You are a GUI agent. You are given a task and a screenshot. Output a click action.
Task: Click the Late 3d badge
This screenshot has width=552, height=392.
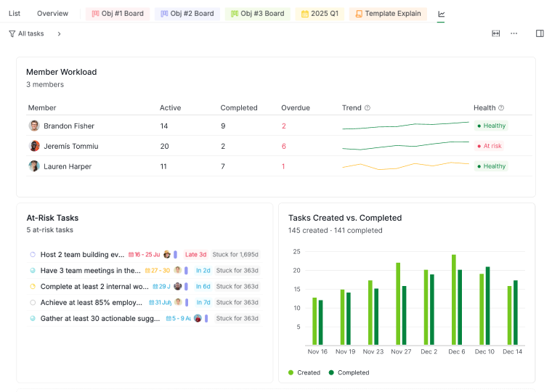195,254
